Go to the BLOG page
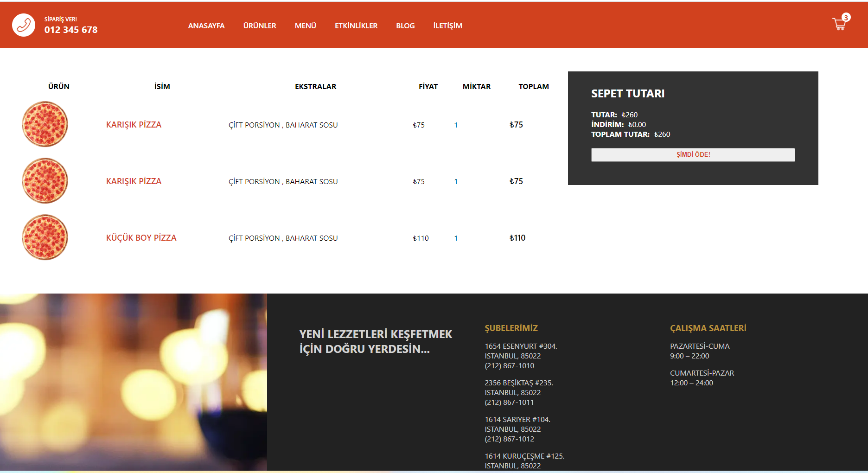Viewport: 868px width, 473px height. point(405,26)
